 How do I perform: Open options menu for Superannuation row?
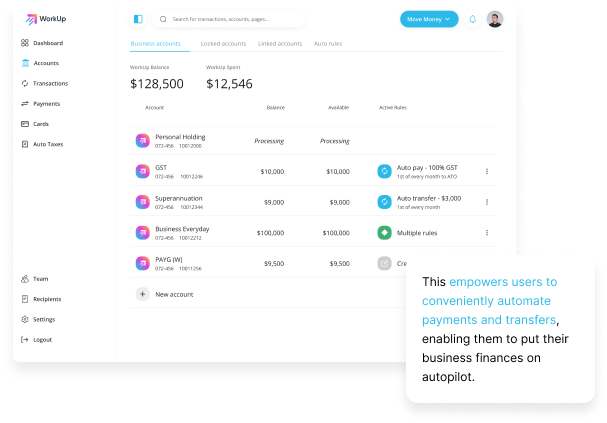(487, 202)
